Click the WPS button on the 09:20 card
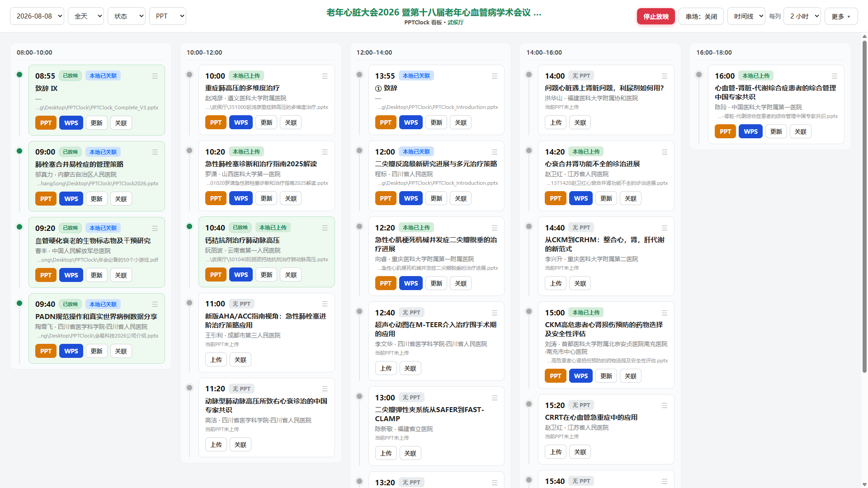Screen dimensions: 868x488 click(x=71, y=275)
